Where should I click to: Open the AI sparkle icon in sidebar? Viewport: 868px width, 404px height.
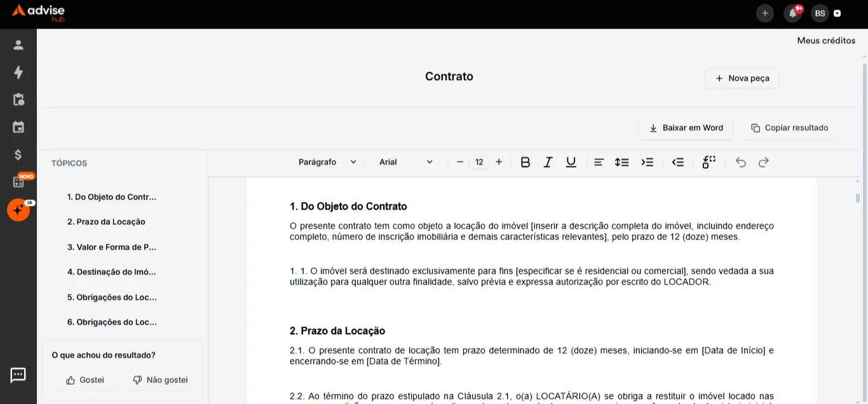tap(18, 210)
